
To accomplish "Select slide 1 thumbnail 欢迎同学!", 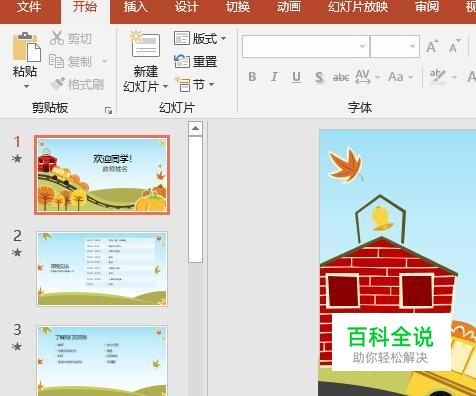I will coord(102,175).
